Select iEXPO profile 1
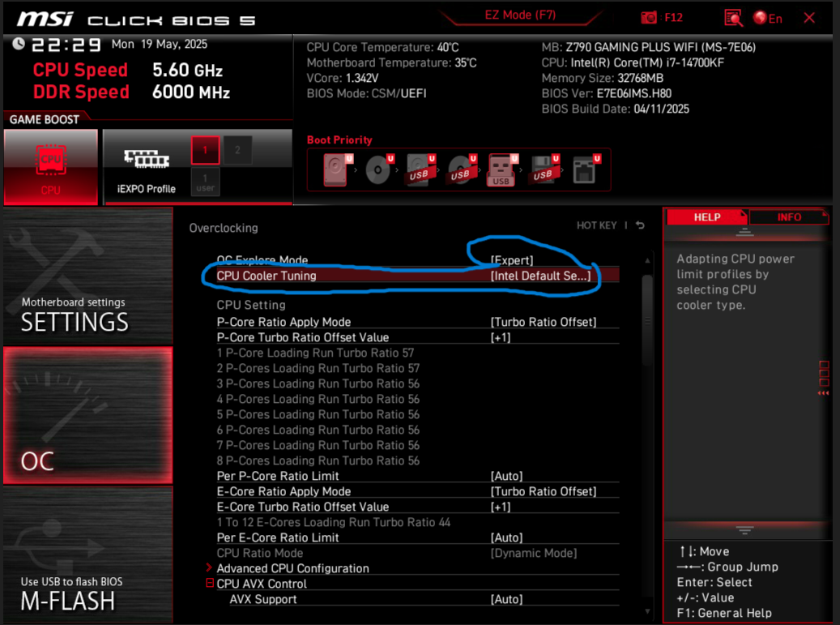 coord(205,150)
